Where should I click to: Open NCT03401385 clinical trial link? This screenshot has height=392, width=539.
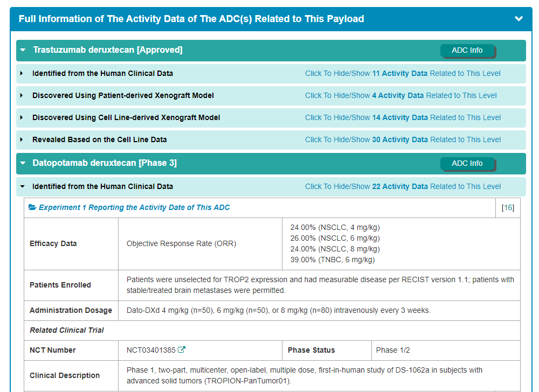[150, 350]
